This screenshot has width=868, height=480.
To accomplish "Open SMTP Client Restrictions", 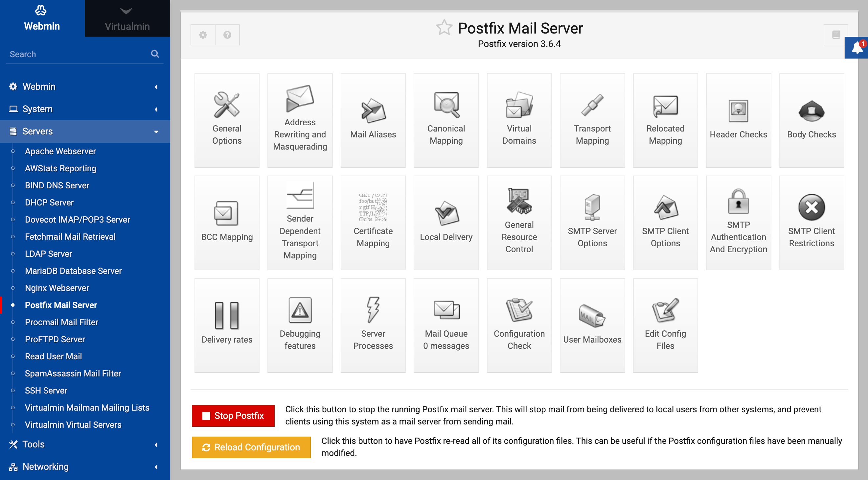I will pos(811,222).
